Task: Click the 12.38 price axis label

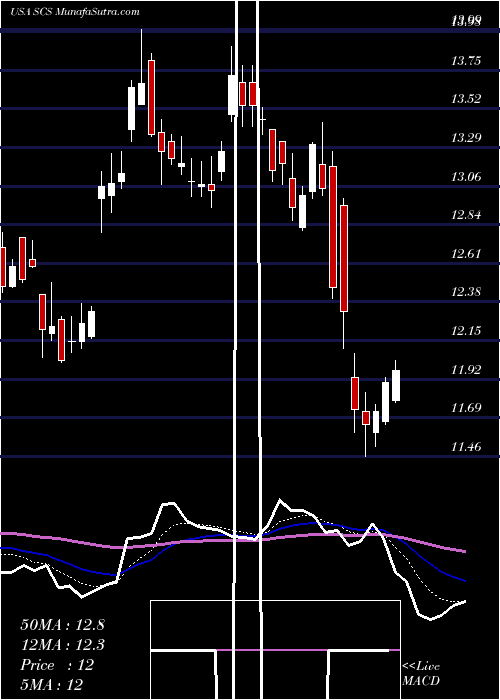Action: click(466, 292)
